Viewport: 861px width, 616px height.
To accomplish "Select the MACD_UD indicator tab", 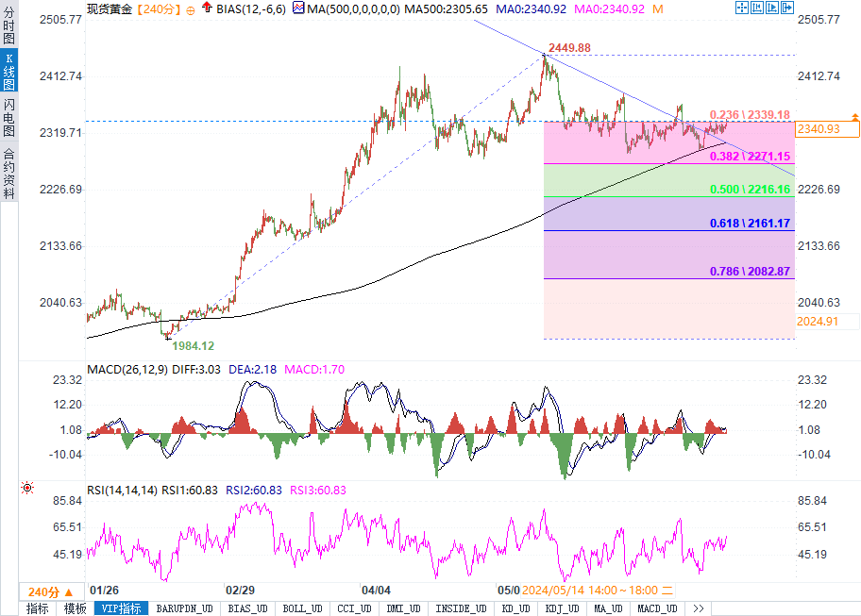I will click(659, 608).
